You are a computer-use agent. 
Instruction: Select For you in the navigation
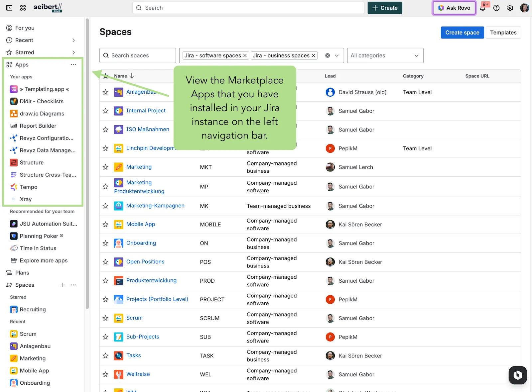click(24, 28)
